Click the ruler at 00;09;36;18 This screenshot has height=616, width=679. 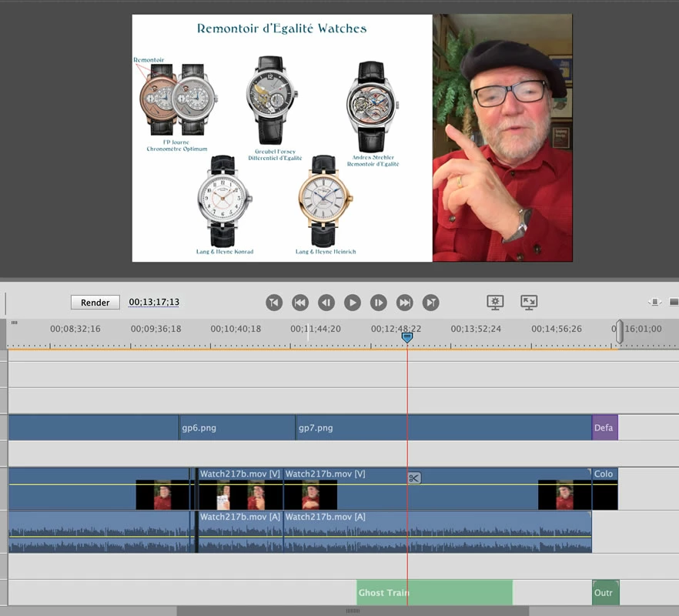coord(156,329)
